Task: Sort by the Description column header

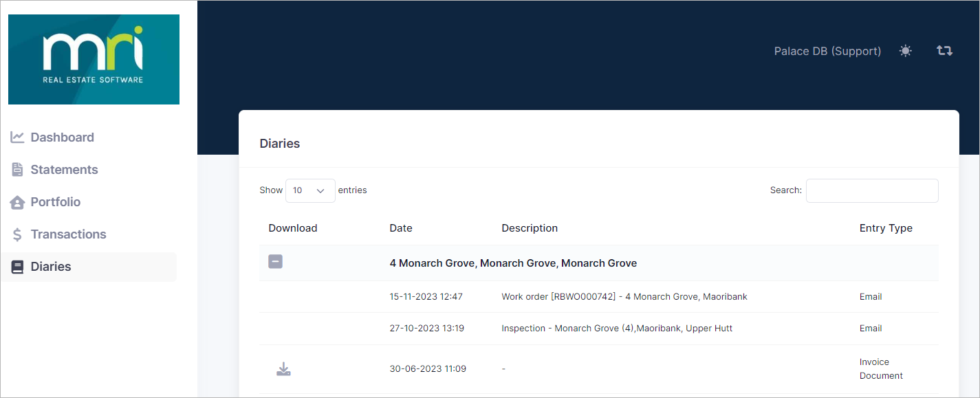Action: (x=530, y=228)
